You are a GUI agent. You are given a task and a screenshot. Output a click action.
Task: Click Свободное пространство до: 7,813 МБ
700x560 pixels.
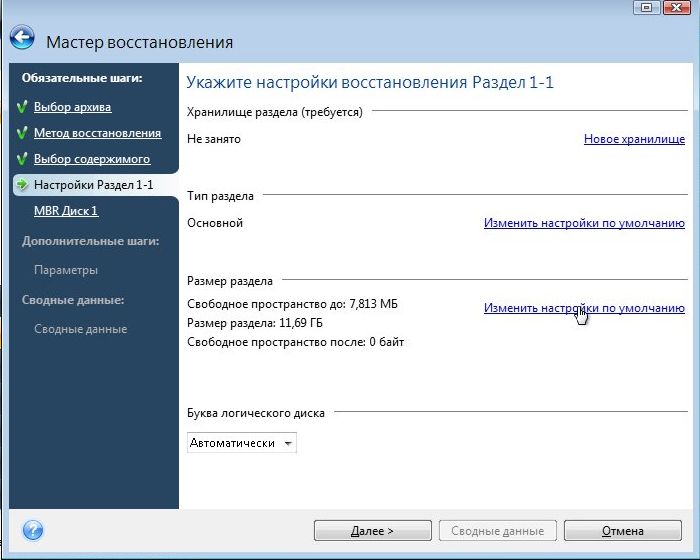292,304
